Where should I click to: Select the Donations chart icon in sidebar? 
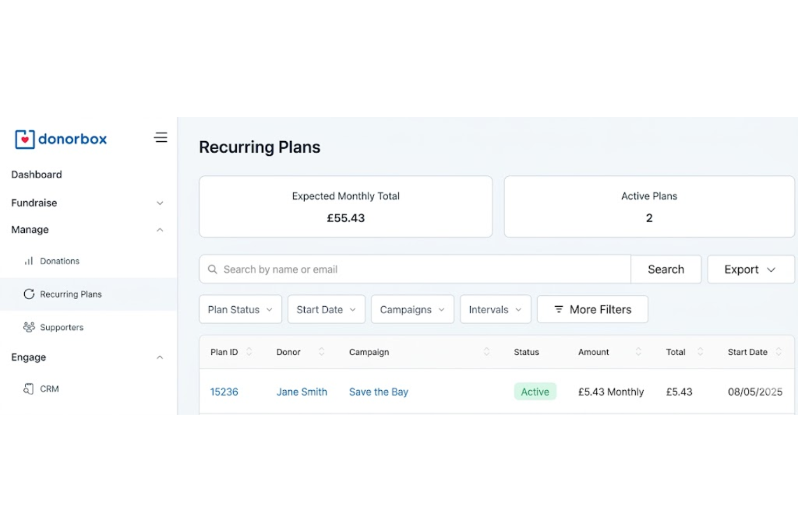(28, 261)
